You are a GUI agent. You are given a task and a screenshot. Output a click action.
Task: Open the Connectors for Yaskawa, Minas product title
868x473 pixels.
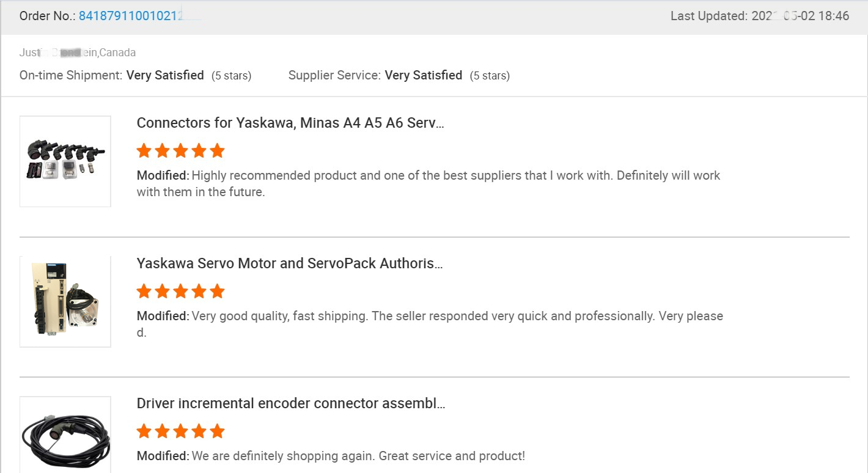tap(290, 123)
